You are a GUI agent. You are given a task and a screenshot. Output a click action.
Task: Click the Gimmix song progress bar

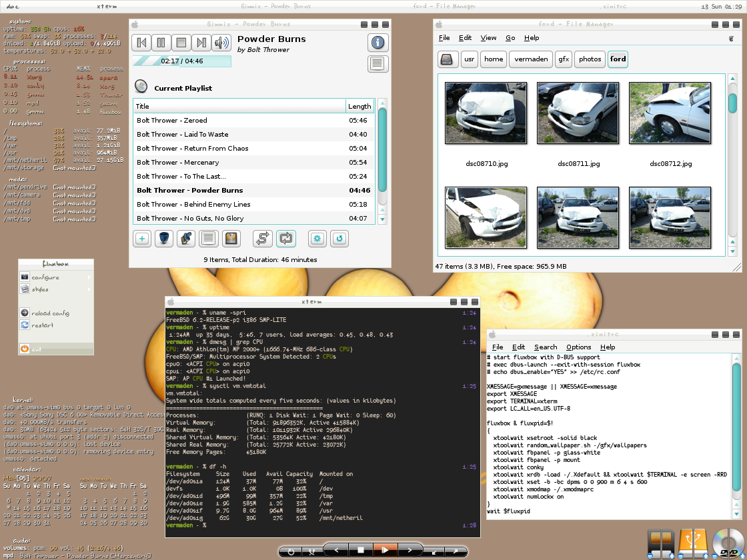(x=181, y=61)
